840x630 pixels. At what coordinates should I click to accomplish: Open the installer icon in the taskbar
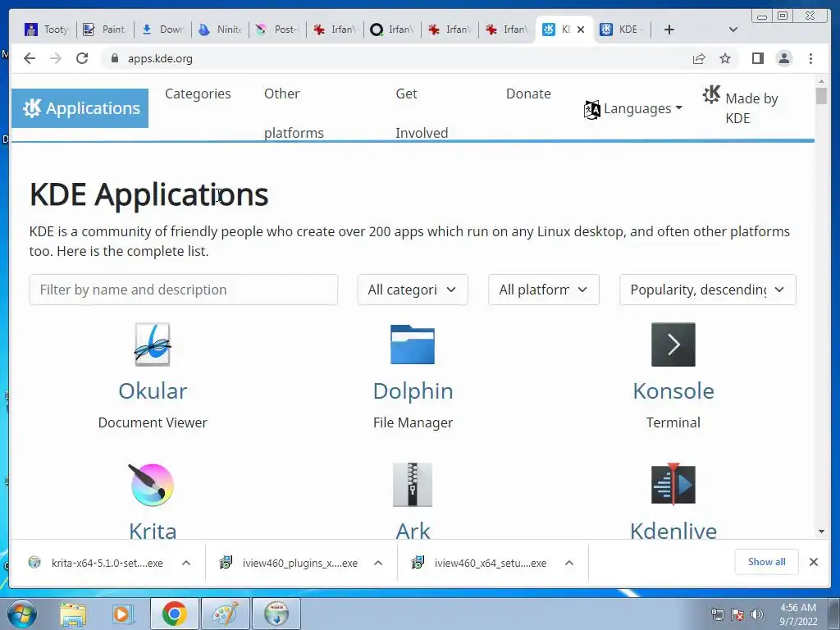point(276,614)
